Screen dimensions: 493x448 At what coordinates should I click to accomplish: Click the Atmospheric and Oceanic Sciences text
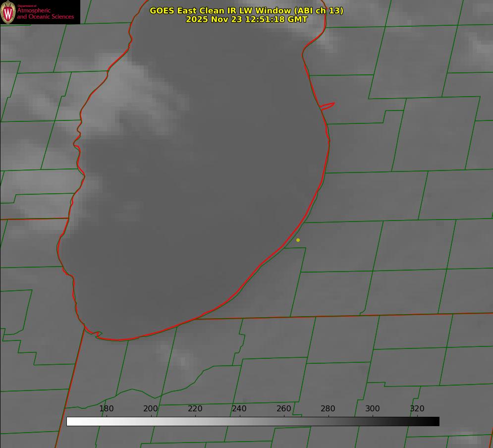point(45,13)
